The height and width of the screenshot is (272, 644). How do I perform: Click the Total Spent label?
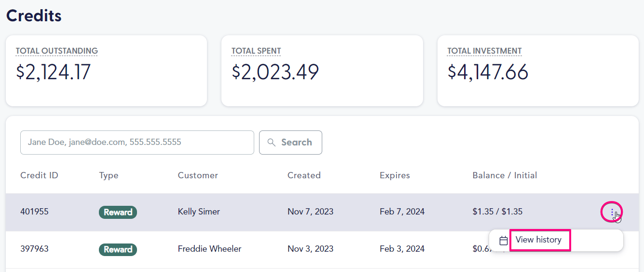[x=256, y=51]
